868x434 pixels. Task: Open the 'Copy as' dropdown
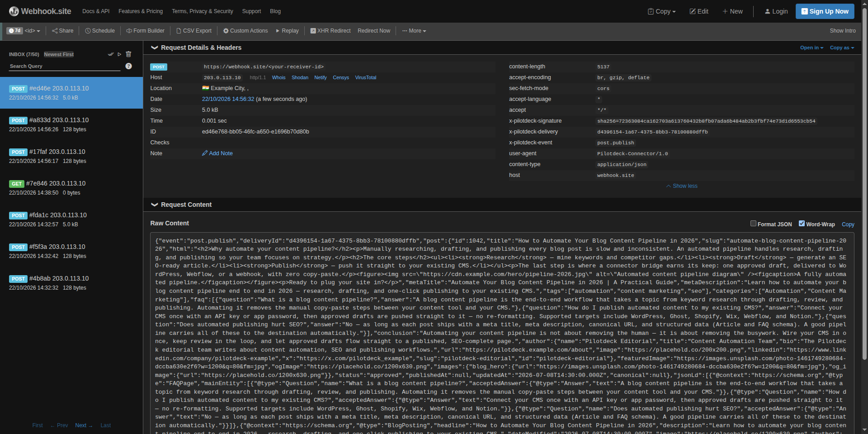click(842, 48)
